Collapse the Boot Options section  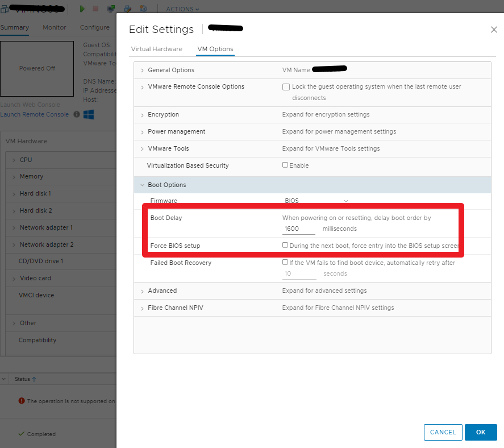[143, 185]
